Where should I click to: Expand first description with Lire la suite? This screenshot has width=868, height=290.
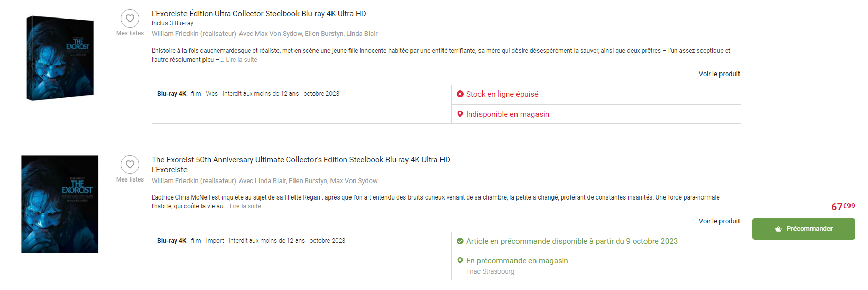tap(242, 60)
